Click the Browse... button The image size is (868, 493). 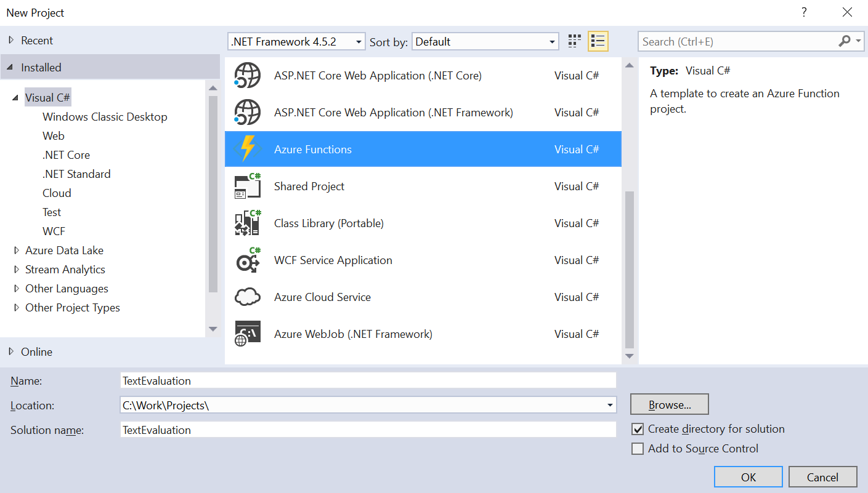[x=669, y=405]
